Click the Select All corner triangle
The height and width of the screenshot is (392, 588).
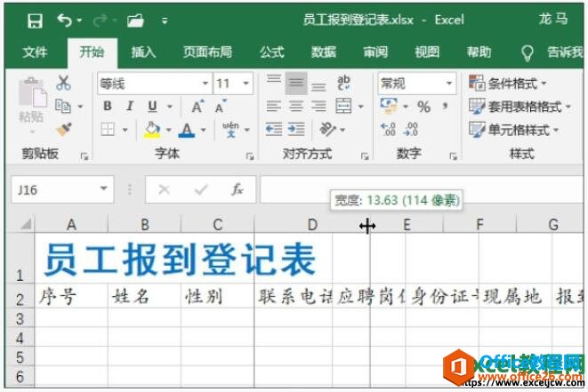[26, 224]
